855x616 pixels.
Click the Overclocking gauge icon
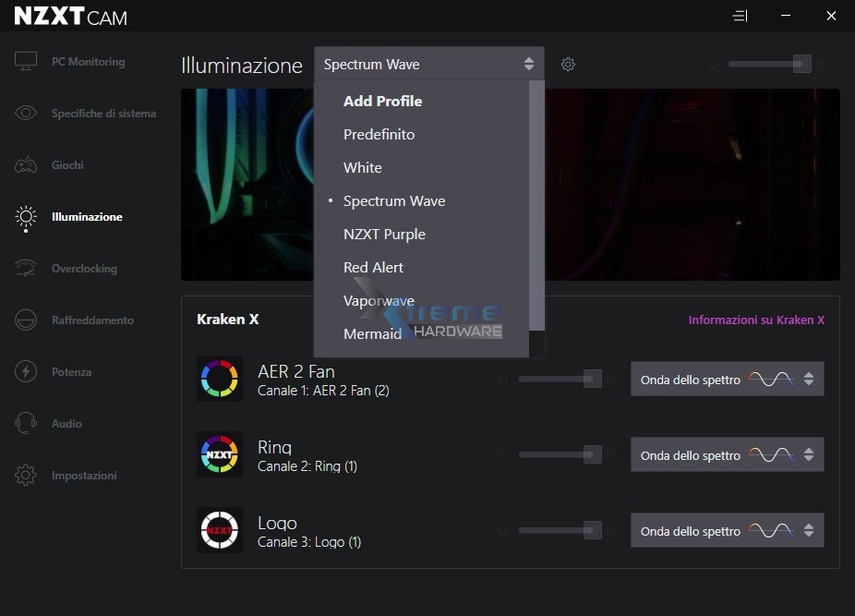[x=26, y=269]
